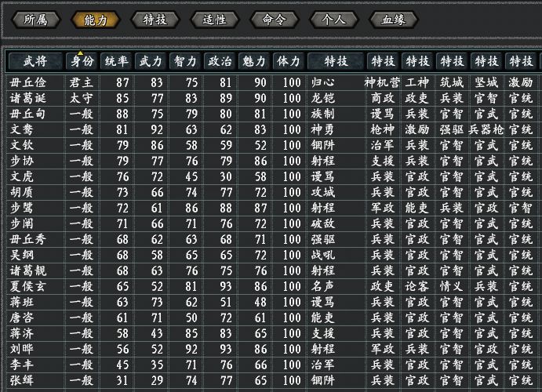The width and height of the screenshot is (542, 392).
Task: Click 强驱 skill of 毌丘秀
Action: point(322,239)
